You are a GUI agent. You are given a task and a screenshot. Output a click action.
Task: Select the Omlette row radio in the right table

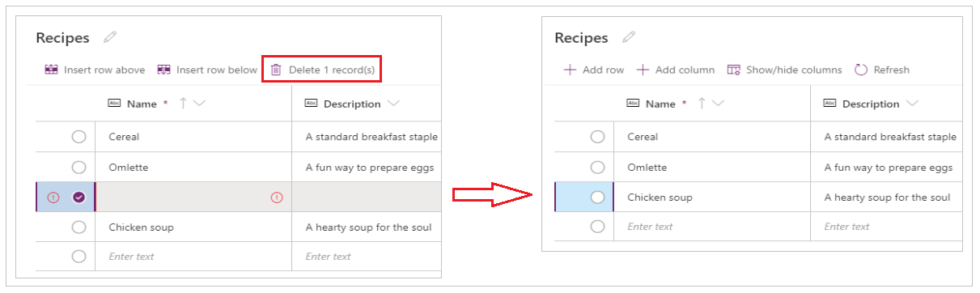[597, 168]
